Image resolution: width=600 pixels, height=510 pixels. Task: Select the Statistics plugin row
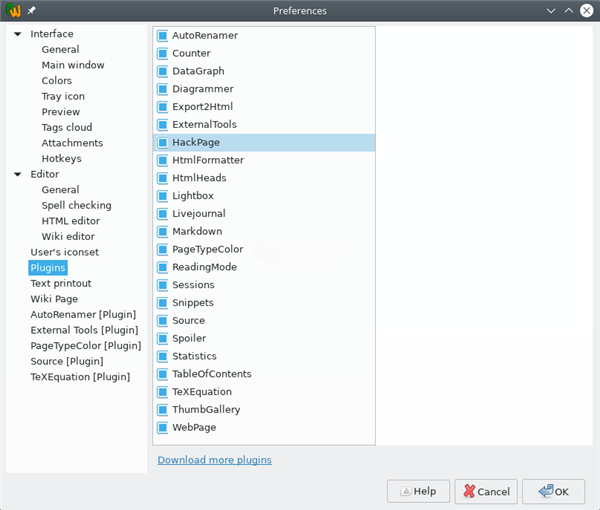[194, 356]
